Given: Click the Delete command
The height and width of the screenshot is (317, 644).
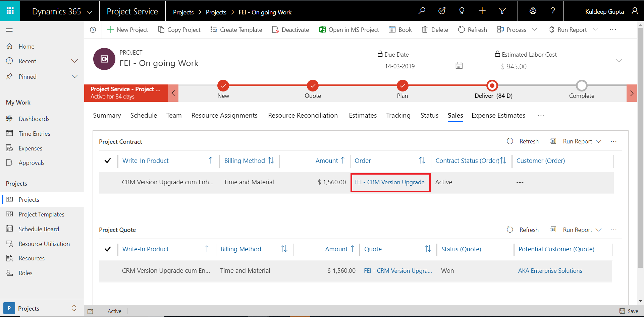Looking at the screenshot, I should point(435,30).
